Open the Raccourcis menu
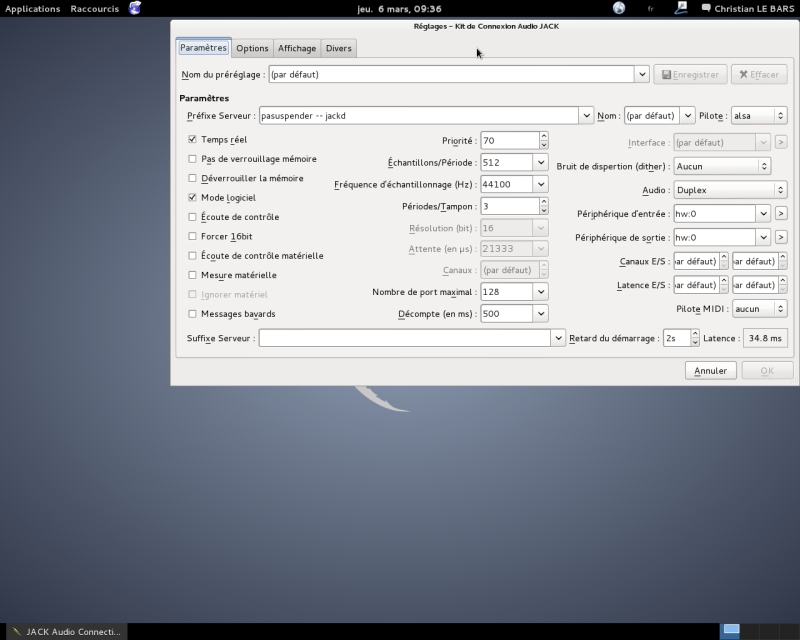Image resolution: width=800 pixels, height=640 pixels. click(x=94, y=9)
